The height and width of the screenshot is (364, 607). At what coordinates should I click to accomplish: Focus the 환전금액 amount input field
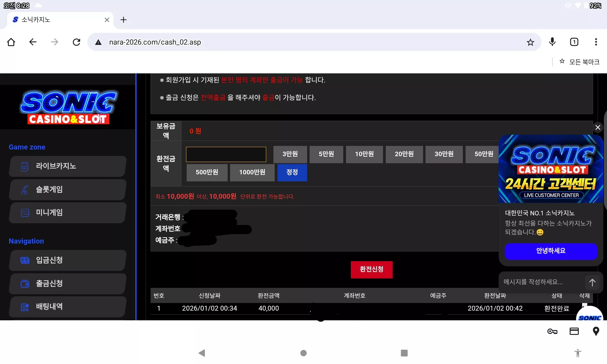pos(226,154)
